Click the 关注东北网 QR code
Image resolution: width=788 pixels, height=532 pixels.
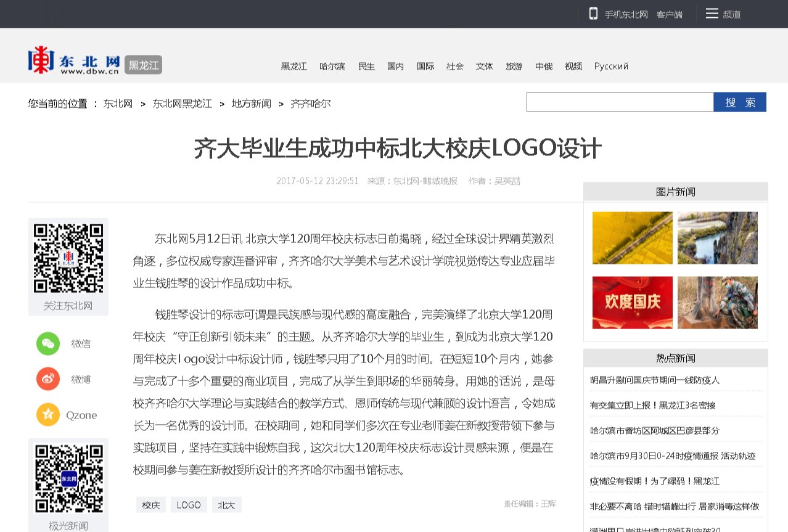tap(68, 258)
